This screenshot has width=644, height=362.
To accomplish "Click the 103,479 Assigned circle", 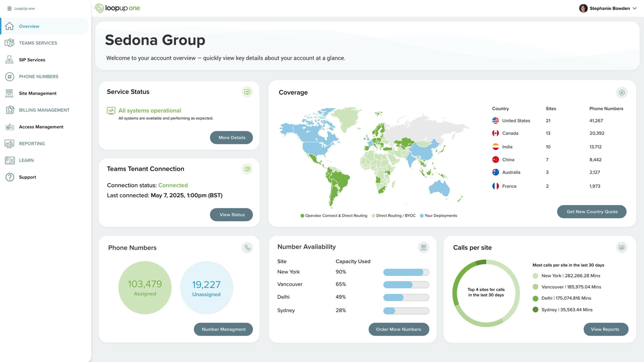I will (145, 288).
